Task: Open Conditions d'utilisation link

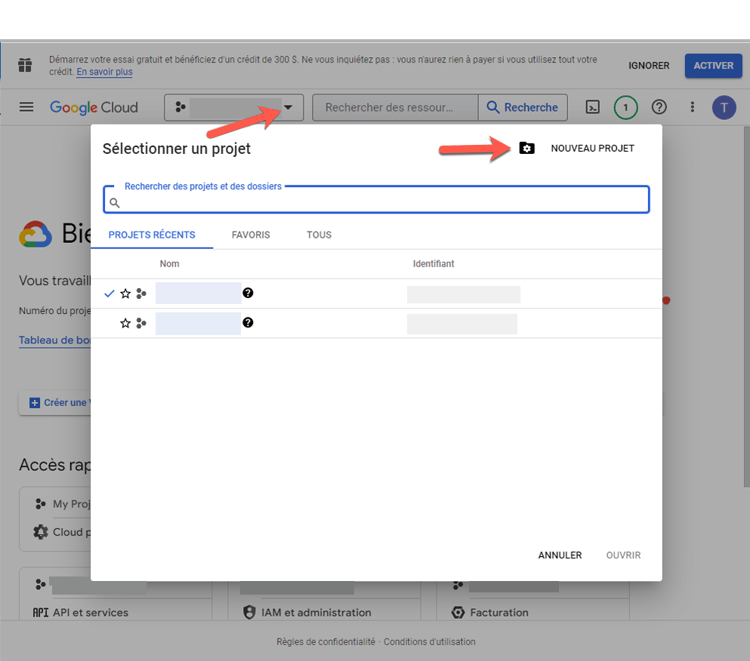Action: (x=430, y=642)
